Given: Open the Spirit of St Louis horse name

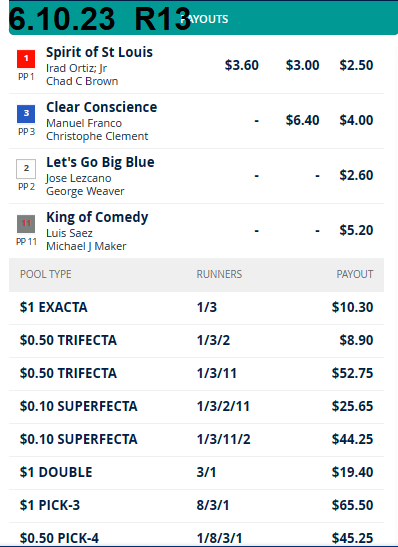Looking at the screenshot, I should pyautogui.click(x=99, y=52).
